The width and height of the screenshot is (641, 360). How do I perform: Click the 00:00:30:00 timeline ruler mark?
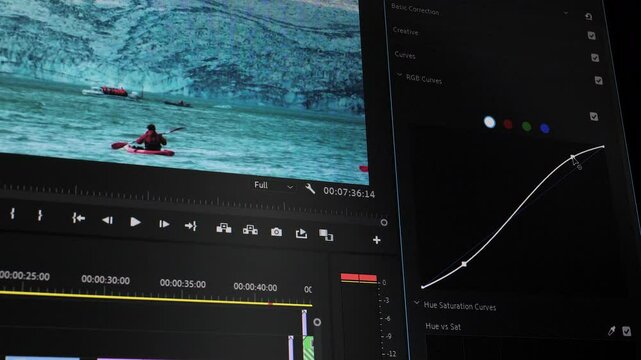[x=105, y=280]
